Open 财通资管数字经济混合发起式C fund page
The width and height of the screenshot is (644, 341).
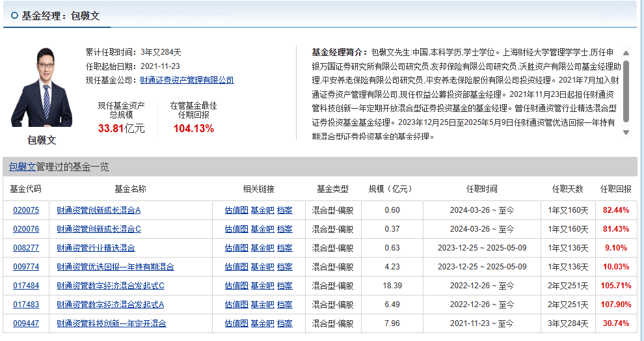click(x=111, y=286)
